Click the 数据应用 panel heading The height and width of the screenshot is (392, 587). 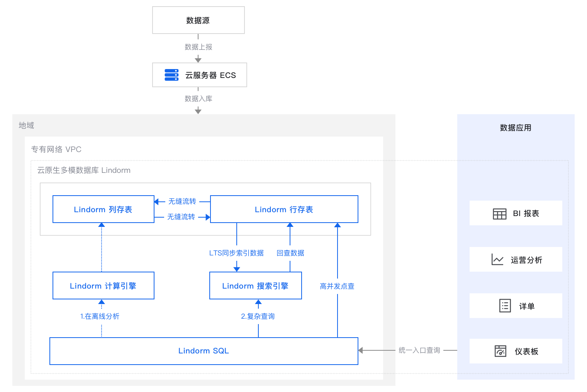click(x=516, y=128)
